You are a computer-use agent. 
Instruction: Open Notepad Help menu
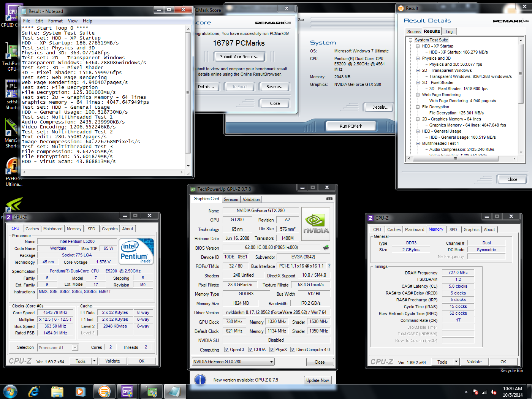pos(87,21)
